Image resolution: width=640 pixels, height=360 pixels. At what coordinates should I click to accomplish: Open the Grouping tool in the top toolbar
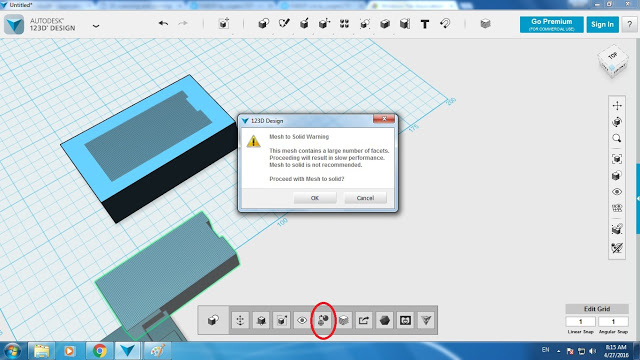click(x=364, y=24)
